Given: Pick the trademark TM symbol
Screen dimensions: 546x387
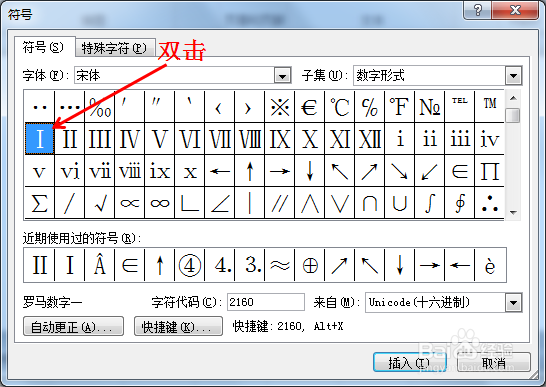Looking at the screenshot, I should 490,107.
